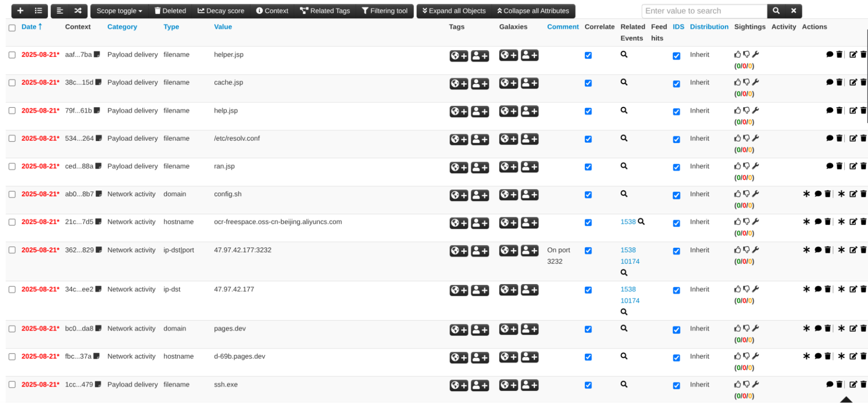Click the hostname type cell for d-69b.pages.dev
The width and height of the screenshot is (868, 403).
click(x=178, y=356)
